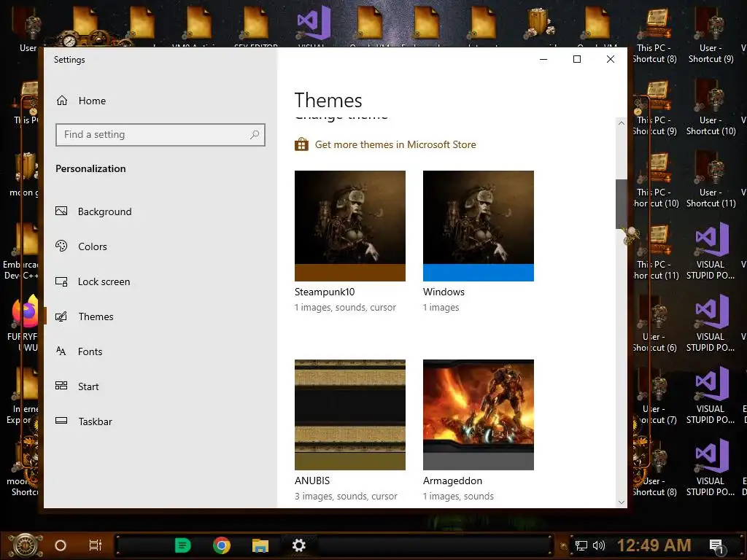Click the Start tiles icon in sidebar
The width and height of the screenshot is (747, 560).
click(x=61, y=386)
